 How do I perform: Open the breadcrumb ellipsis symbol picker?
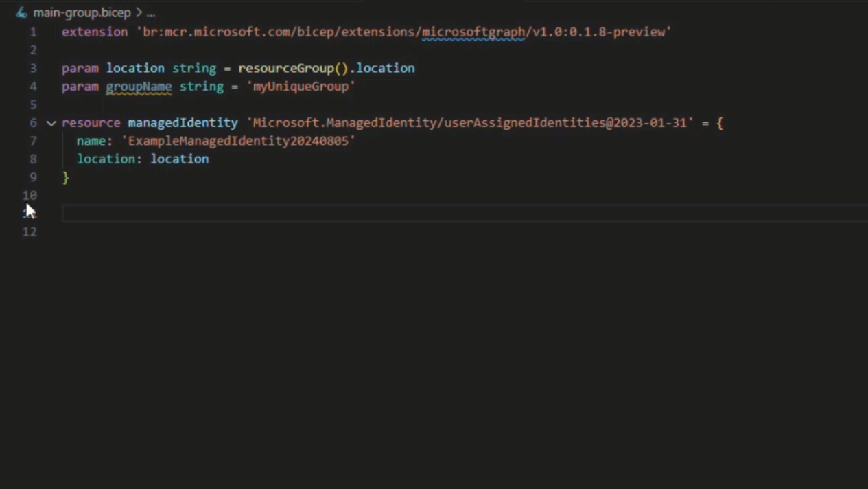click(x=150, y=12)
